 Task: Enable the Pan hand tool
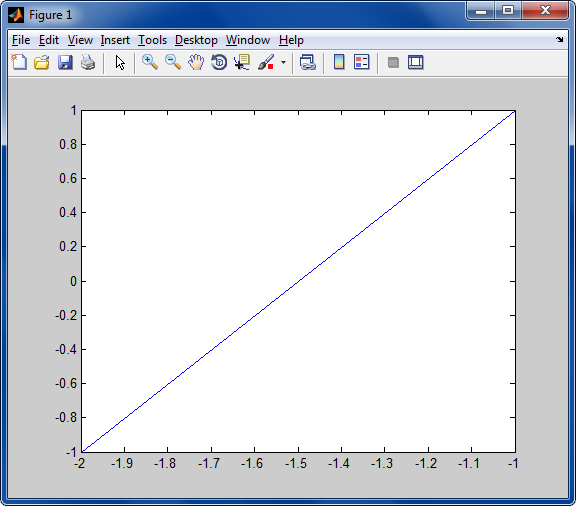(196, 62)
